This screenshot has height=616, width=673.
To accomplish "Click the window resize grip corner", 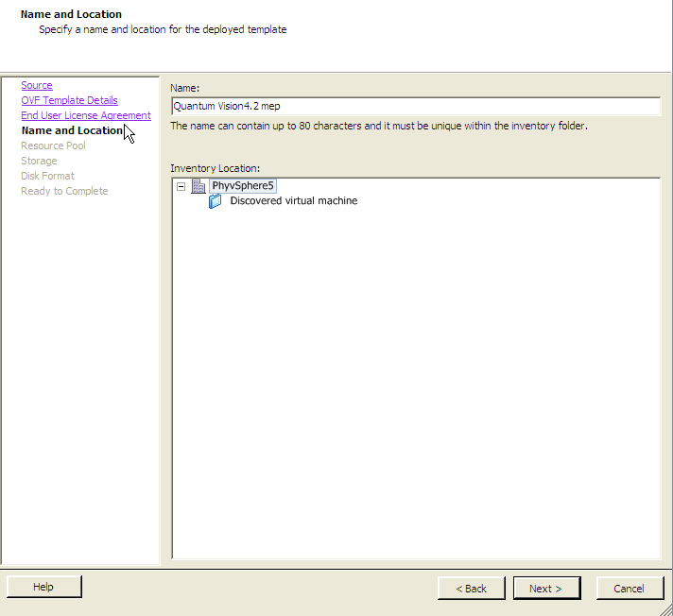I will click(x=666, y=609).
